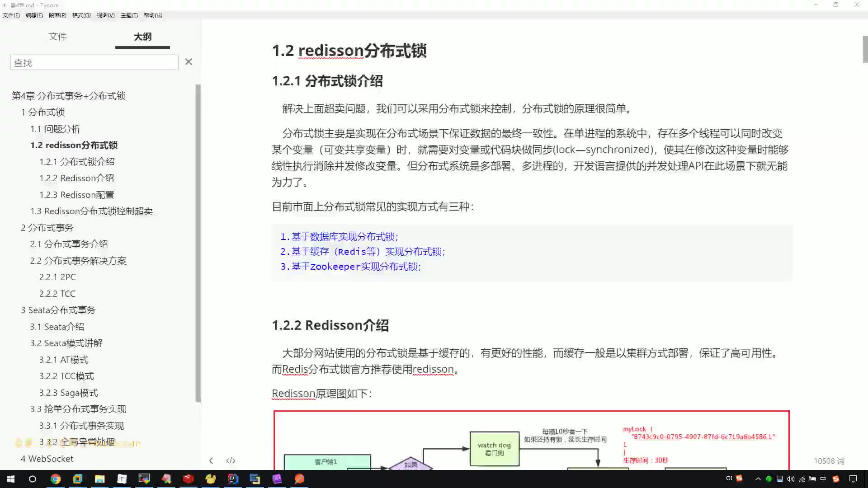Viewport: 868px width, 488px height.
Task: Open the 段落 menu
Action: coord(57,15)
